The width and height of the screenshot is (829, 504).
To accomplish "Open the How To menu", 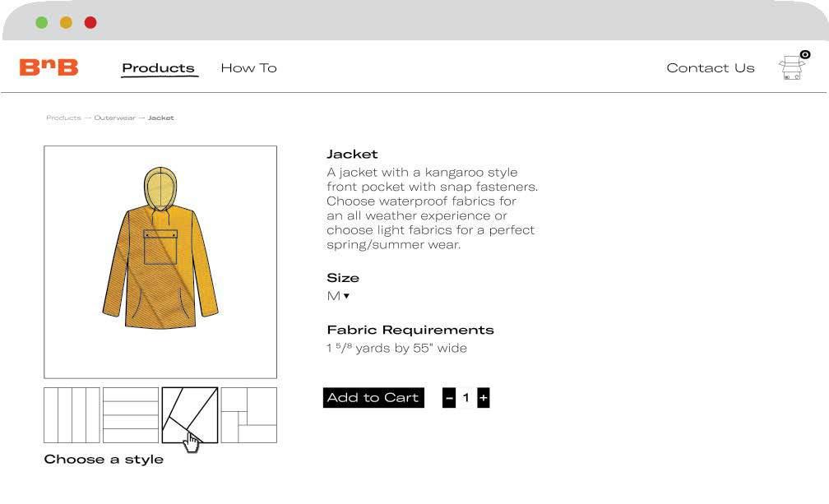I will [x=248, y=68].
